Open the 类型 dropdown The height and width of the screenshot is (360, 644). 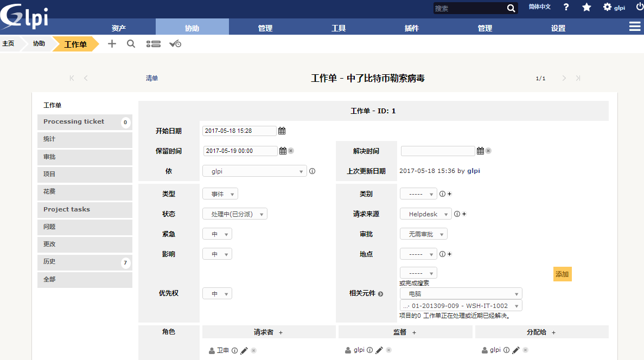coord(220,194)
